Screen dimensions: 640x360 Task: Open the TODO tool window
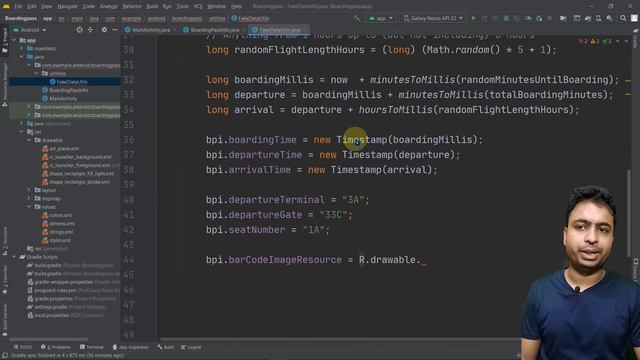click(x=23, y=347)
